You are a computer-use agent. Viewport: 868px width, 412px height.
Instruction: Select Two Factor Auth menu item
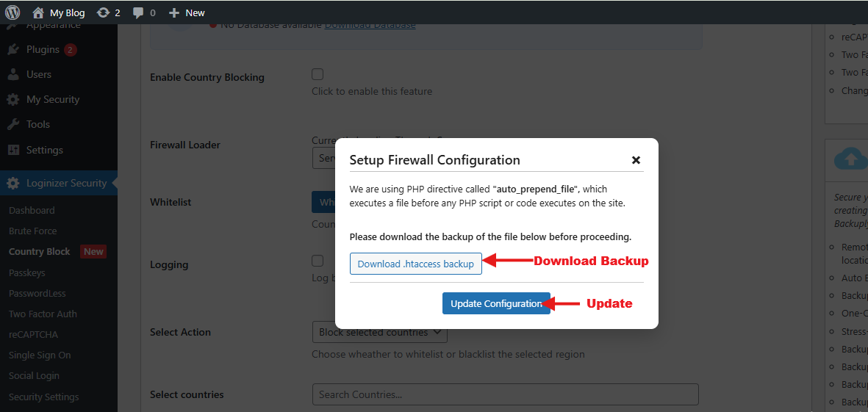point(43,314)
